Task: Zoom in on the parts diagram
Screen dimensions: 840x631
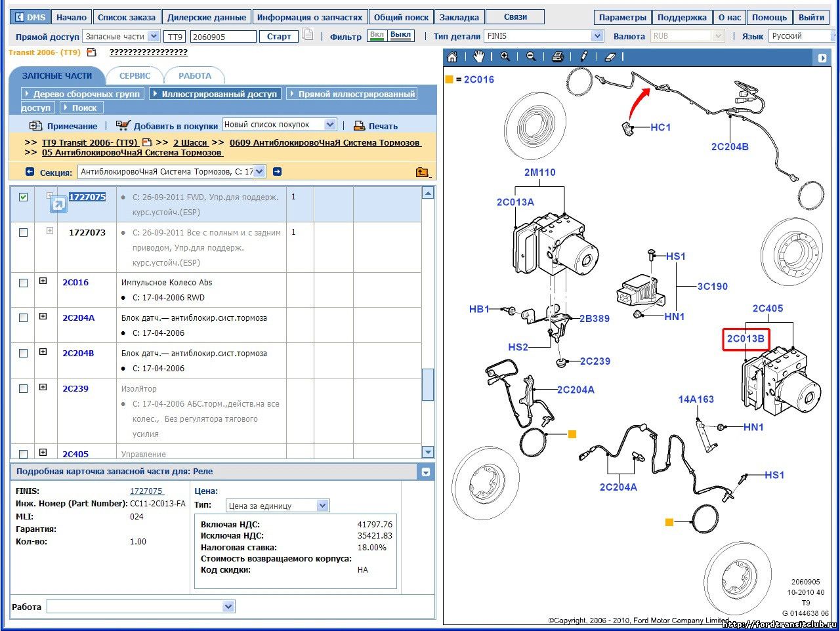Action: [505, 57]
